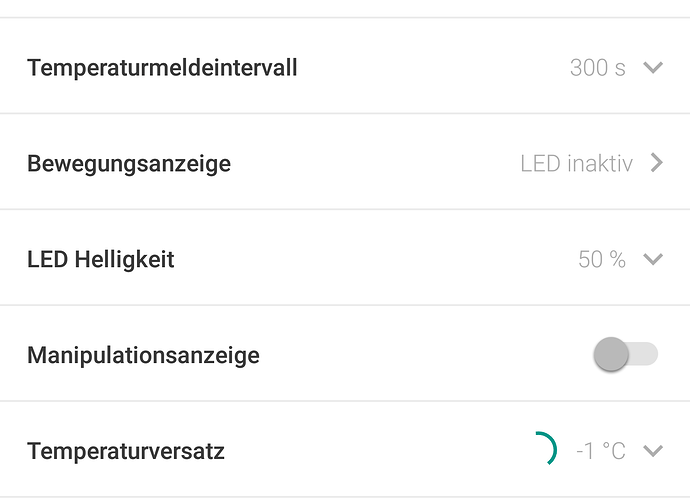Select the LED Helligkeit label
Image resolution: width=690 pixels, height=500 pixels.
[101, 260]
